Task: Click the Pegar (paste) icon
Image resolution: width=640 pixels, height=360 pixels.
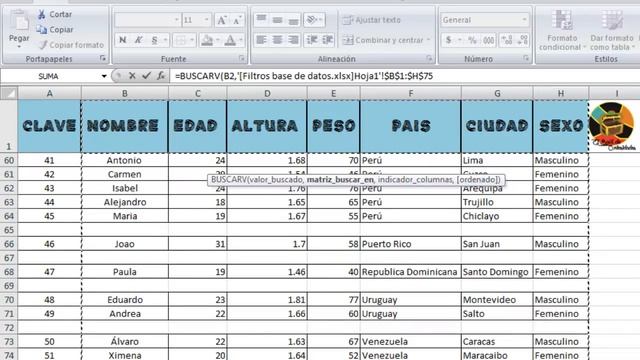Action: 19,20
